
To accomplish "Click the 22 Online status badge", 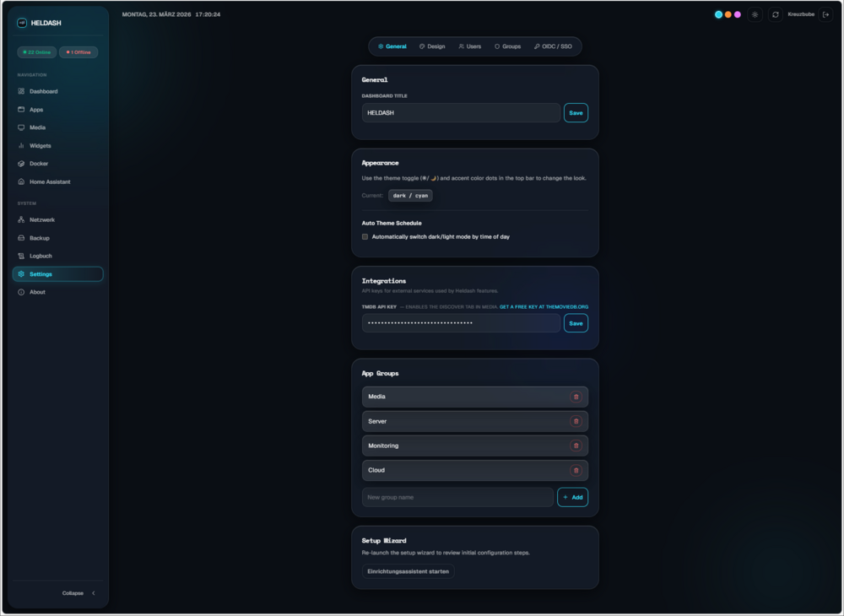I will (x=36, y=52).
